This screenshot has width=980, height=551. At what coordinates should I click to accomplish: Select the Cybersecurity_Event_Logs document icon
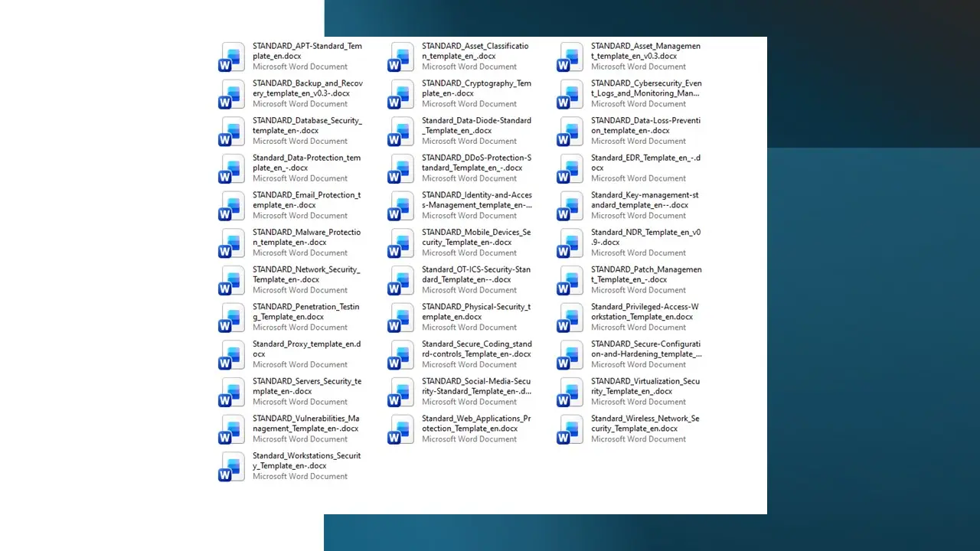(x=570, y=94)
